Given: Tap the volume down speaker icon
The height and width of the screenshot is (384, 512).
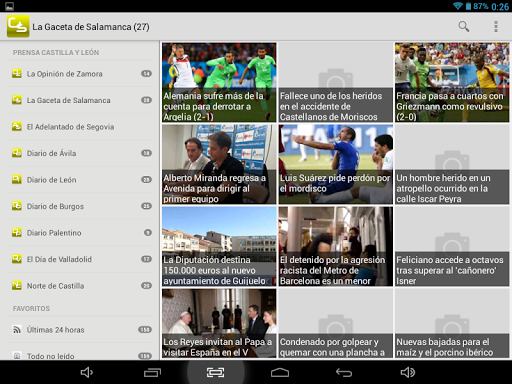Looking at the screenshot, I should pyautogui.click(x=87, y=372).
